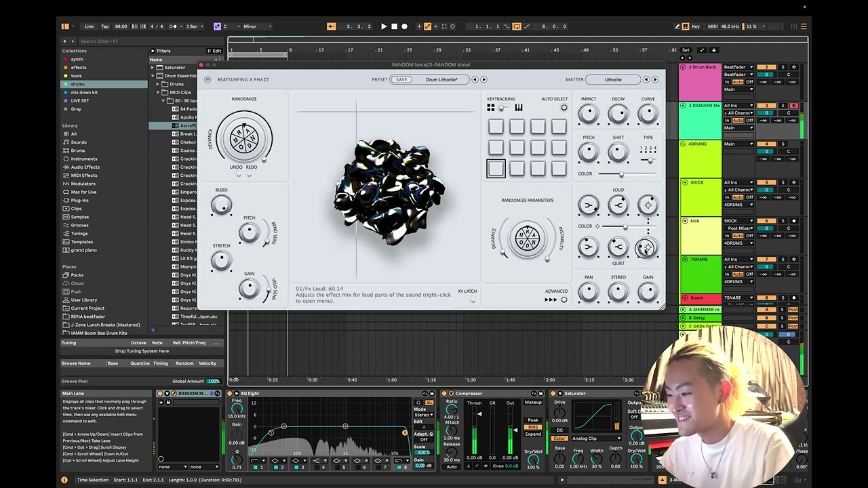The height and width of the screenshot is (488, 868).
Task: Solo the 2 Drum Rack track
Action: (783, 67)
